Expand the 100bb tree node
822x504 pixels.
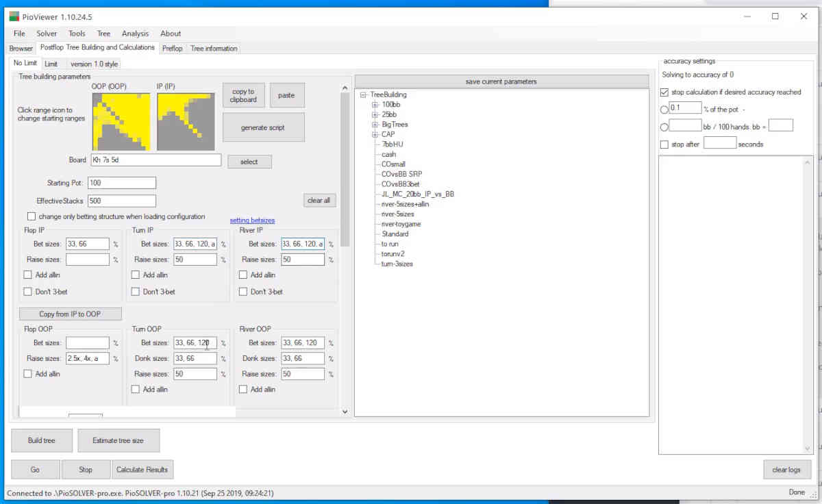[375, 104]
